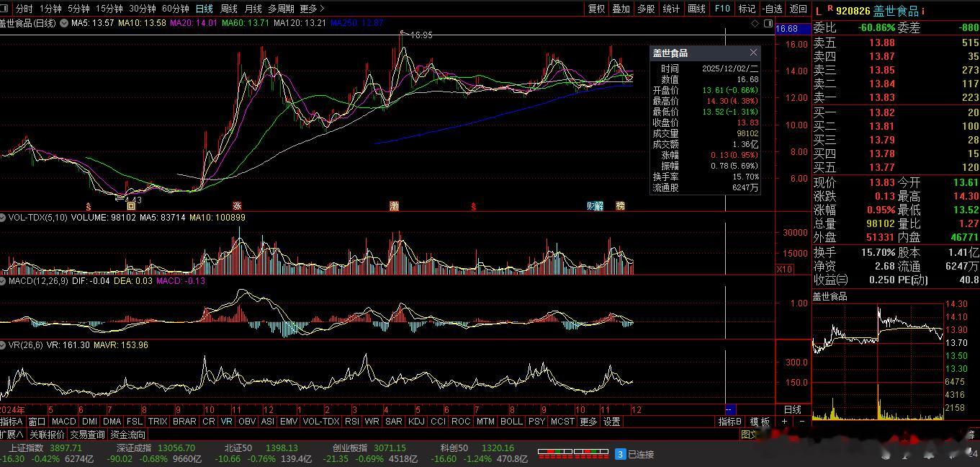Click the diamond icon above the price axis
980x467 pixels.
tap(754, 23)
